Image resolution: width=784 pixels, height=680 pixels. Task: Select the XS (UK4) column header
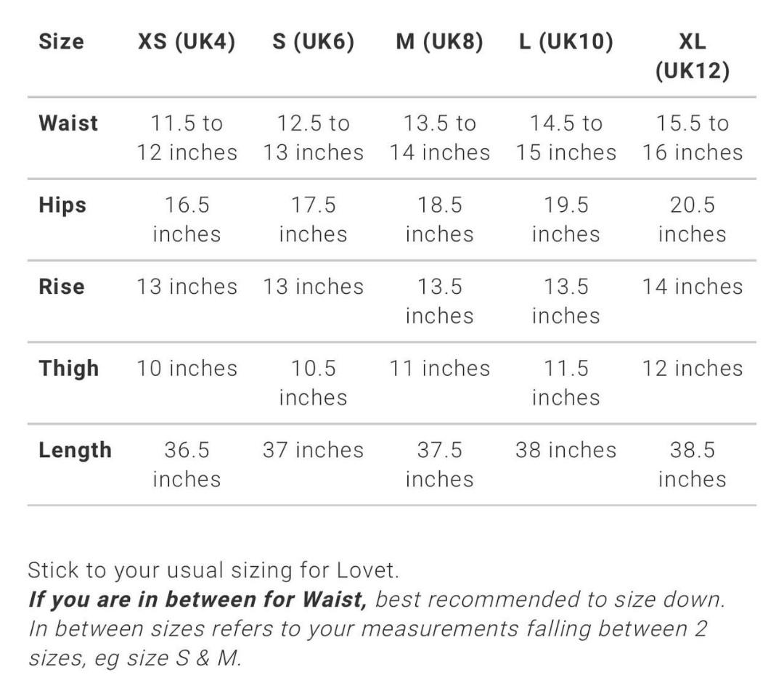(187, 41)
